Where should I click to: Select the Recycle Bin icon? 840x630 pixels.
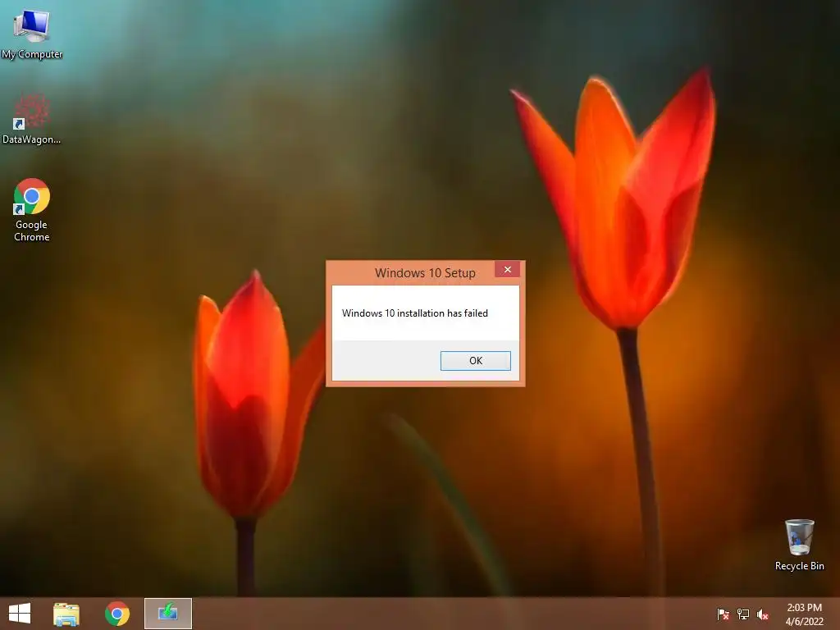pyautogui.click(x=799, y=545)
